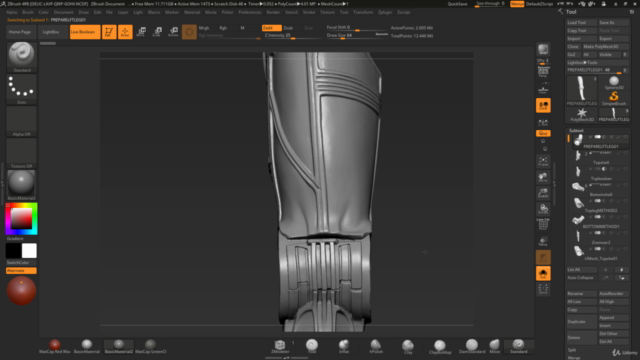Viewport: 640px width, 360px height.
Task: Click the white secondary color swatch
Action: click(29, 251)
